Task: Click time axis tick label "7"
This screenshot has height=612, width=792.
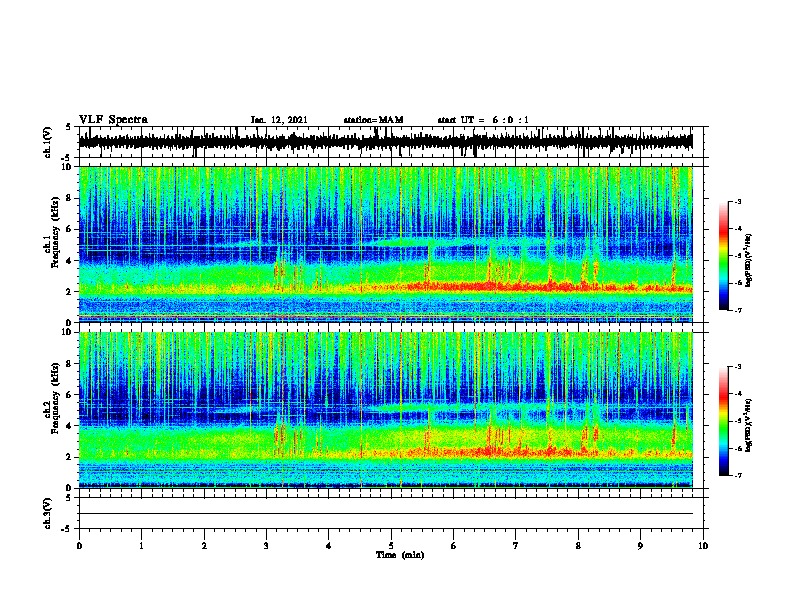Action: tap(516, 546)
